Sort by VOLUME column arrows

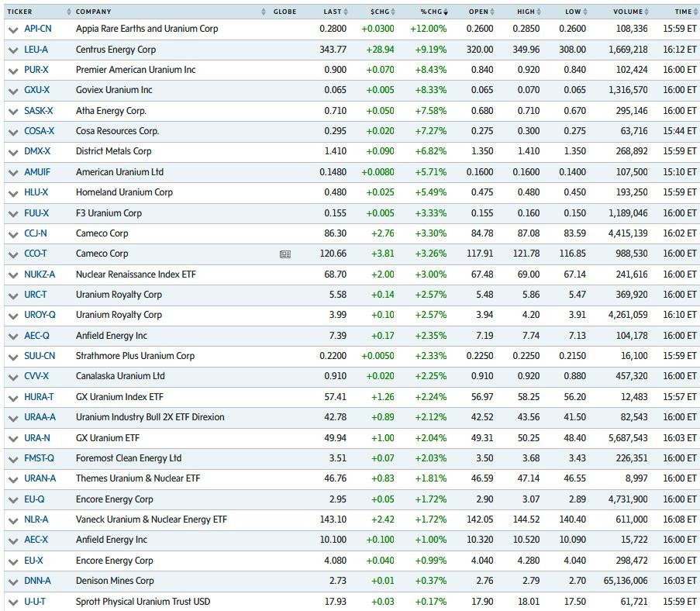pos(647,12)
